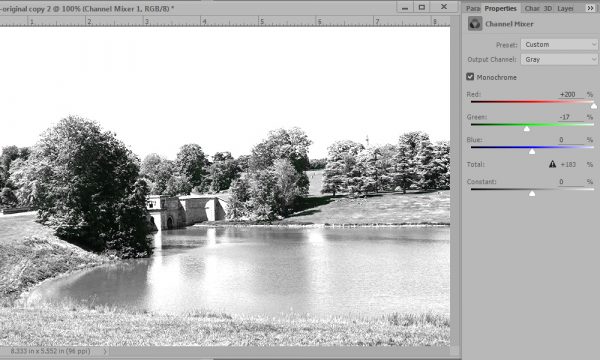Click the Green value field showing -17
Viewport: 600px width, 360px height.
(570, 117)
